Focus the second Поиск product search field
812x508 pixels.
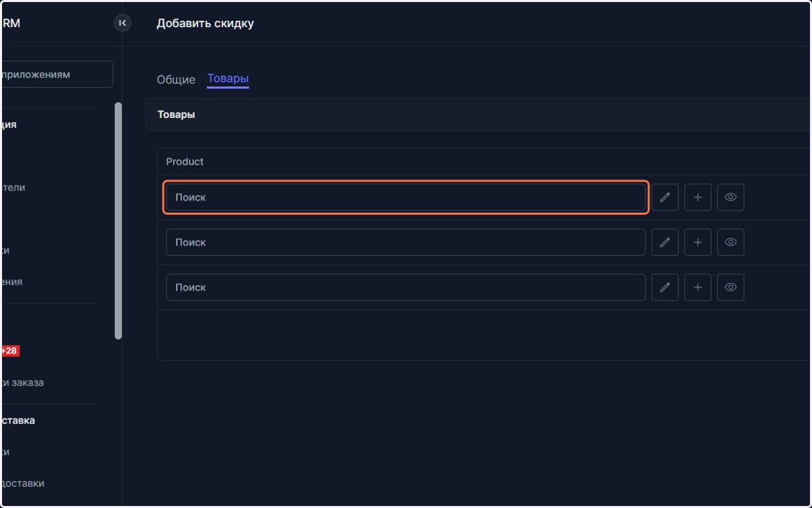406,242
